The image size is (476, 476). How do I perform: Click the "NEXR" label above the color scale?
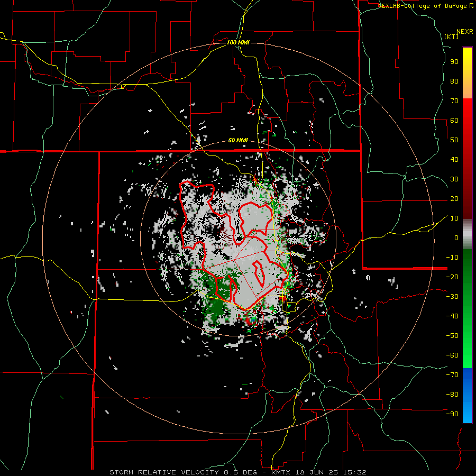point(465,32)
